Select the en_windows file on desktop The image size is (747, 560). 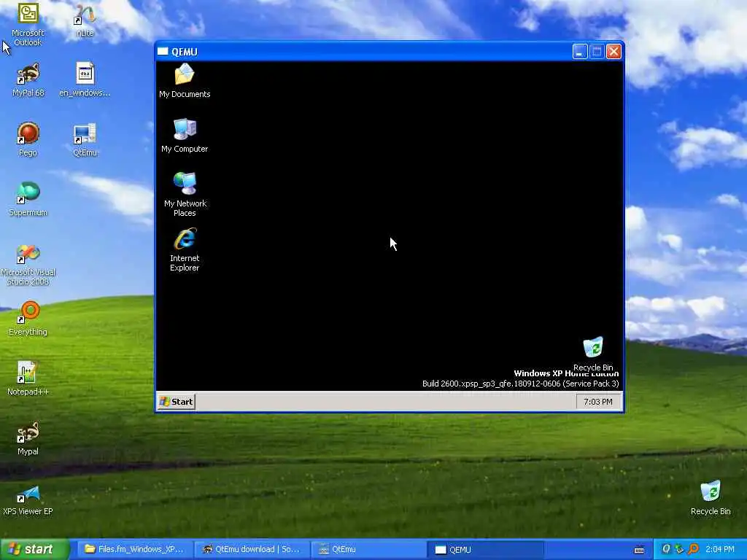tap(85, 80)
